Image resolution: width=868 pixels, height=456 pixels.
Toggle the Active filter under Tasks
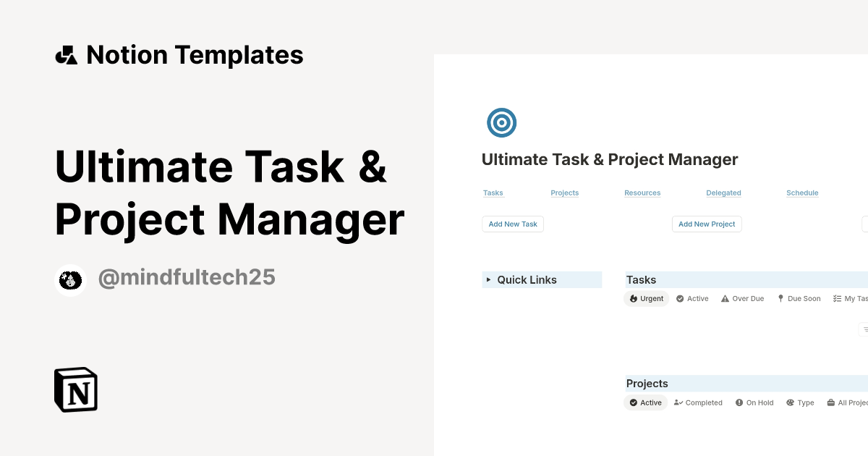click(x=692, y=298)
